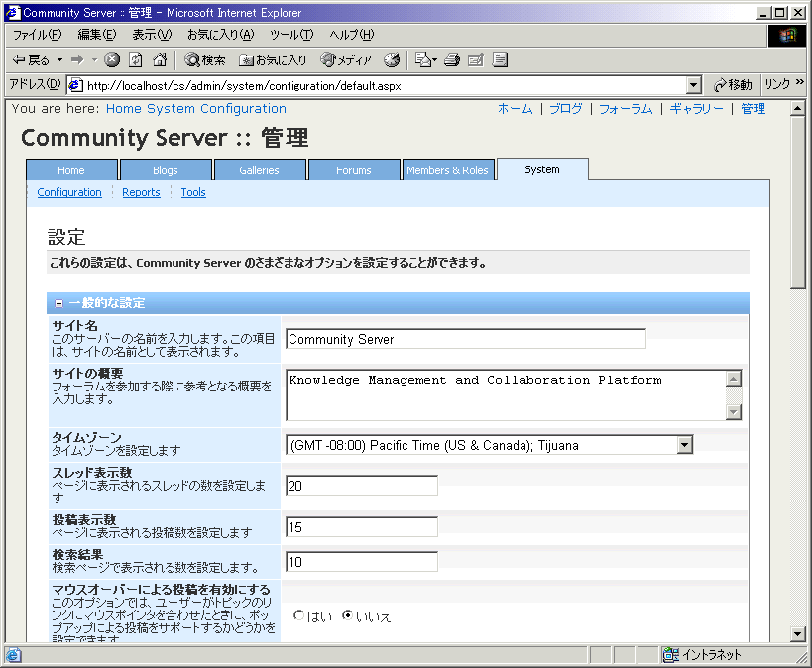The image size is (812, 668).
Task: Click the page scrollbar down arrow
Action: (x=798, y=632)
